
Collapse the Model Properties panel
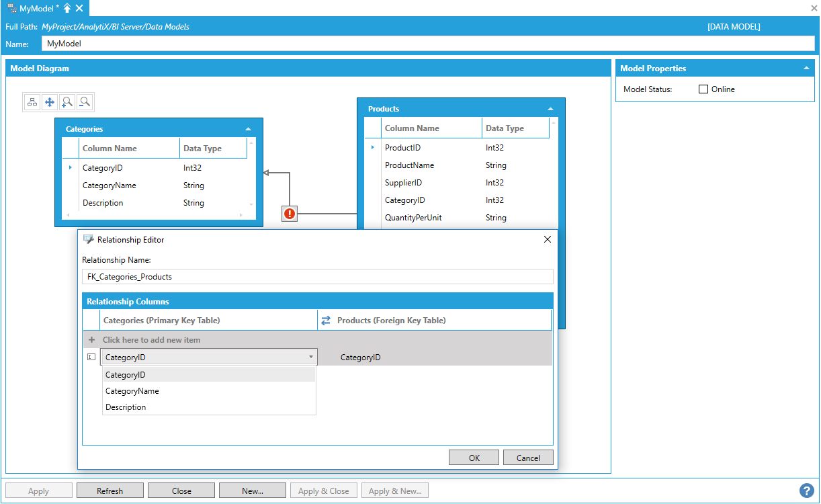tap(806, 69)
